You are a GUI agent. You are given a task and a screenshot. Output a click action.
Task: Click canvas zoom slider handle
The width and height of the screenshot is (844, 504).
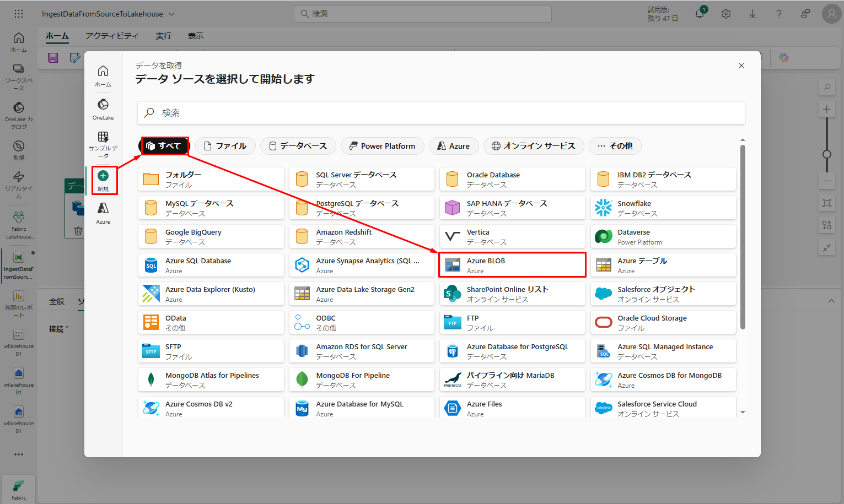(x=827, y=154)
